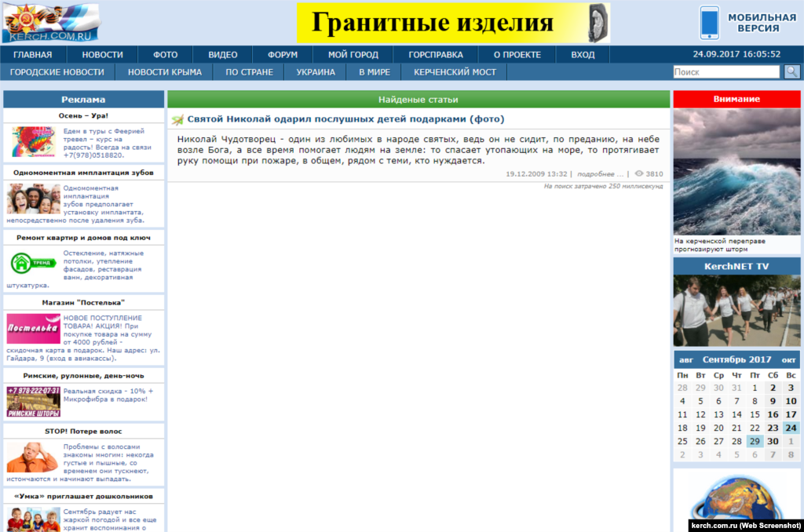Open the Форум menu item
The image size is (804, 532).
click(x=282, y=54)
